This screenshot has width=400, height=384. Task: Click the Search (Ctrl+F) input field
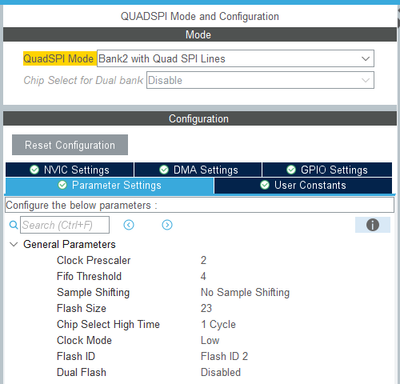tap(65, 225)
